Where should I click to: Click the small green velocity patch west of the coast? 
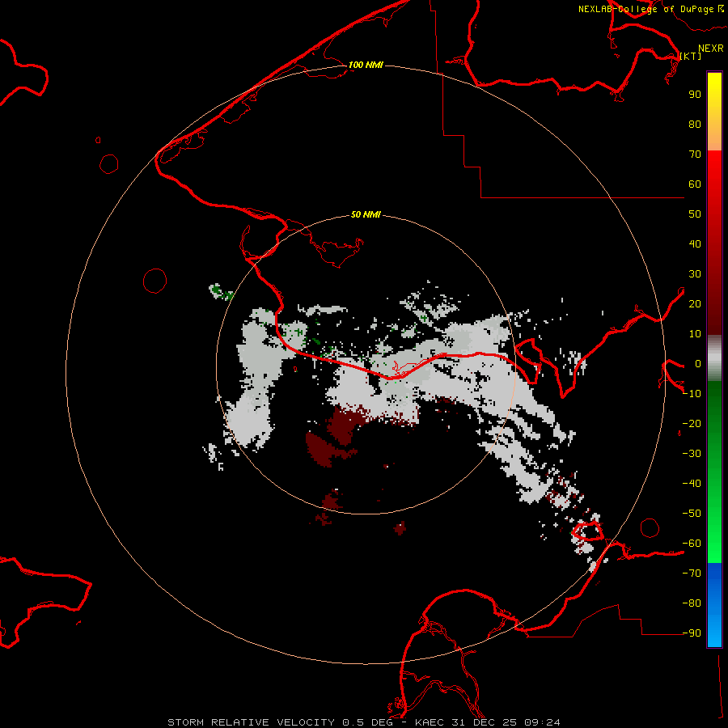click(x=220, y=292)
